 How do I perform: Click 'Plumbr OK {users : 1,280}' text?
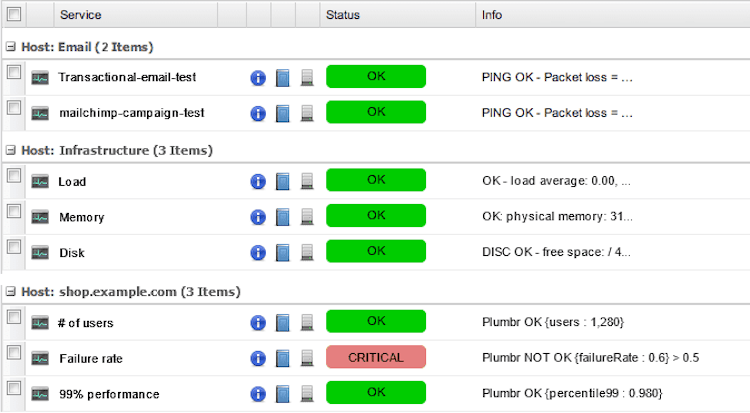coord(553,322)
